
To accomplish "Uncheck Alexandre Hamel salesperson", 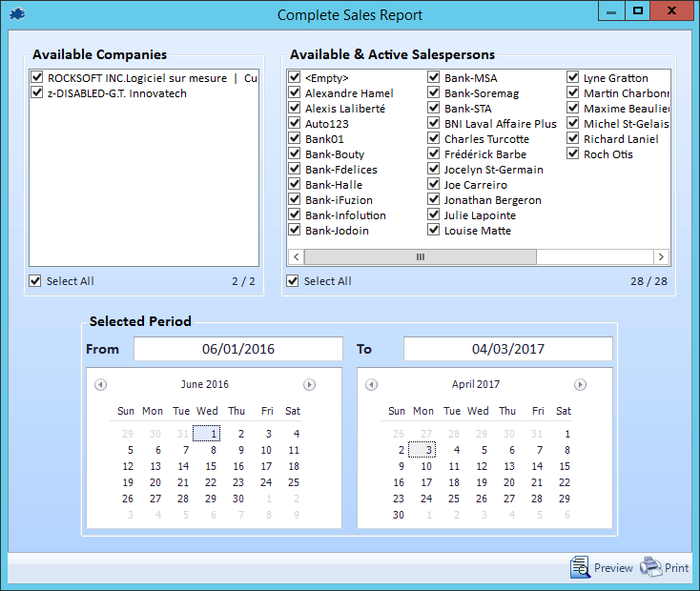I will pos(295,93).
